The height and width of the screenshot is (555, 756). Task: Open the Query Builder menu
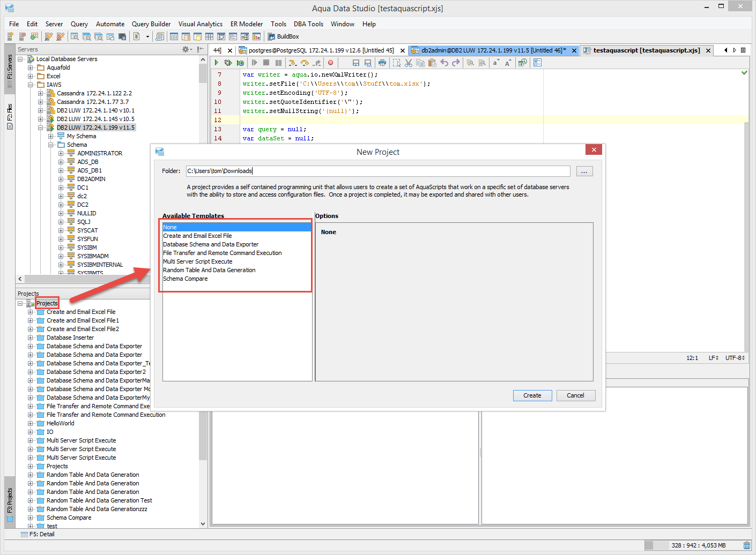[x=151, y=24]
